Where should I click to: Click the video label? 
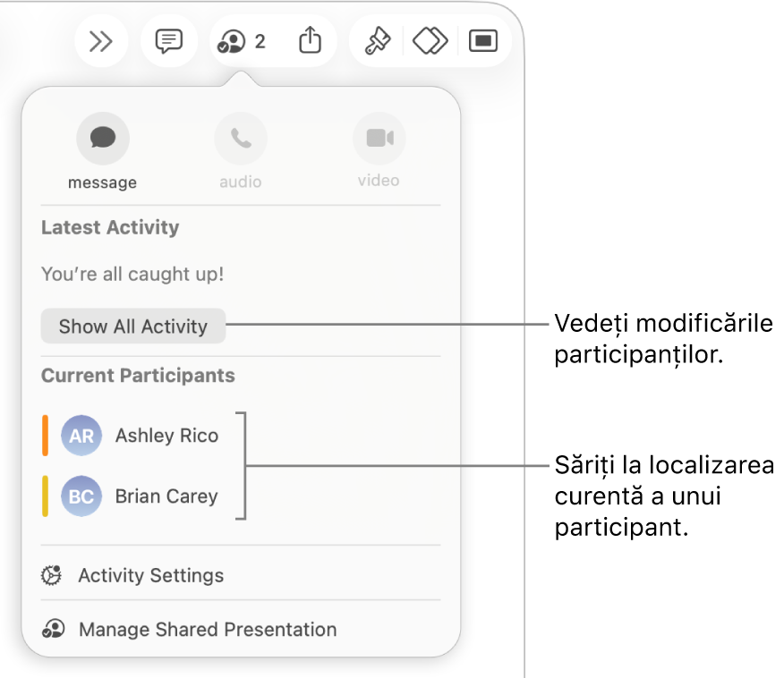coord(379,181)
